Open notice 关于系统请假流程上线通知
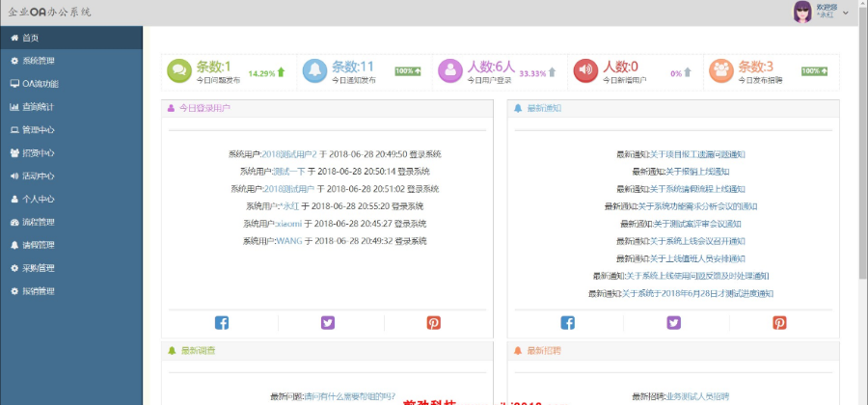This screenshot has width=868, height=405. point(697,189)
